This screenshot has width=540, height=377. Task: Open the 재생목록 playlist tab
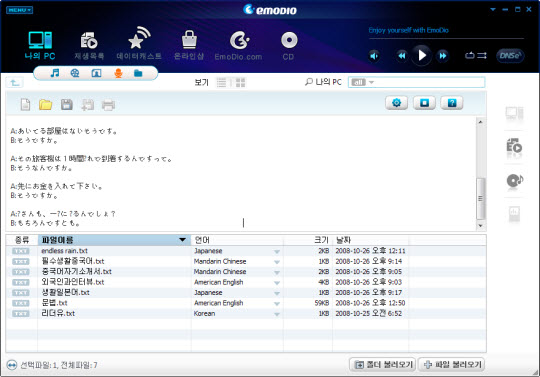89,45
